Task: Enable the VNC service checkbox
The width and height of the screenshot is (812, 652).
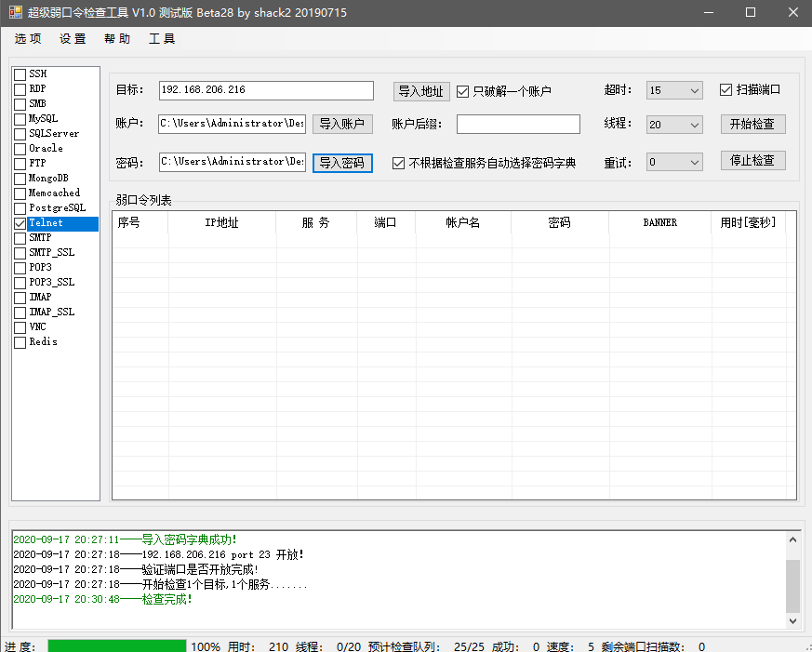Action: coord(20,327)
